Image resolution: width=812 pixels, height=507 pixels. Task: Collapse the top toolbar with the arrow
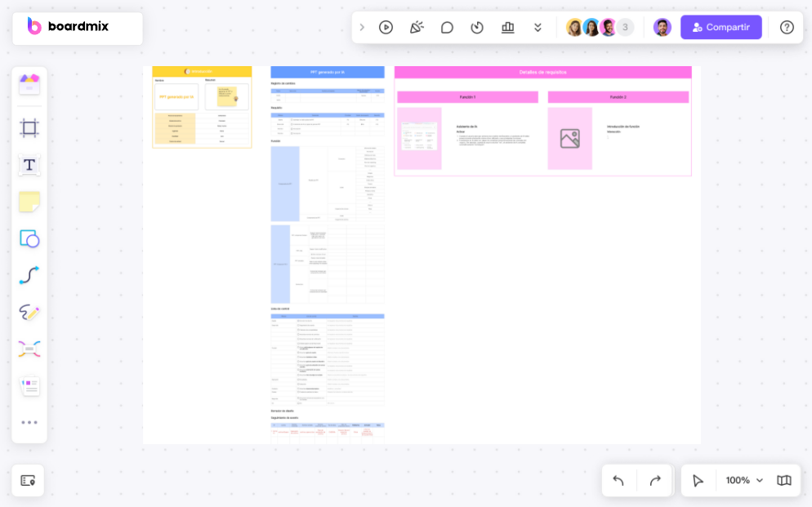[x=362, y=28]
